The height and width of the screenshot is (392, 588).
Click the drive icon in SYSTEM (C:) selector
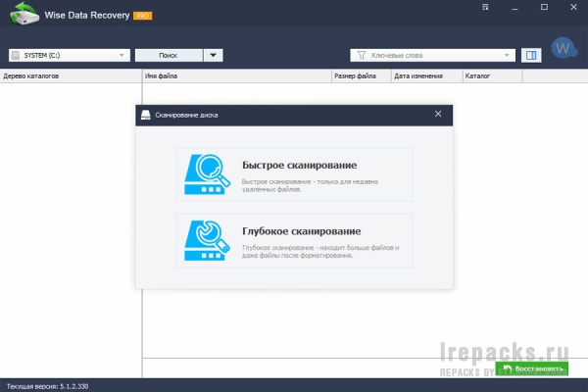point(16,55)
